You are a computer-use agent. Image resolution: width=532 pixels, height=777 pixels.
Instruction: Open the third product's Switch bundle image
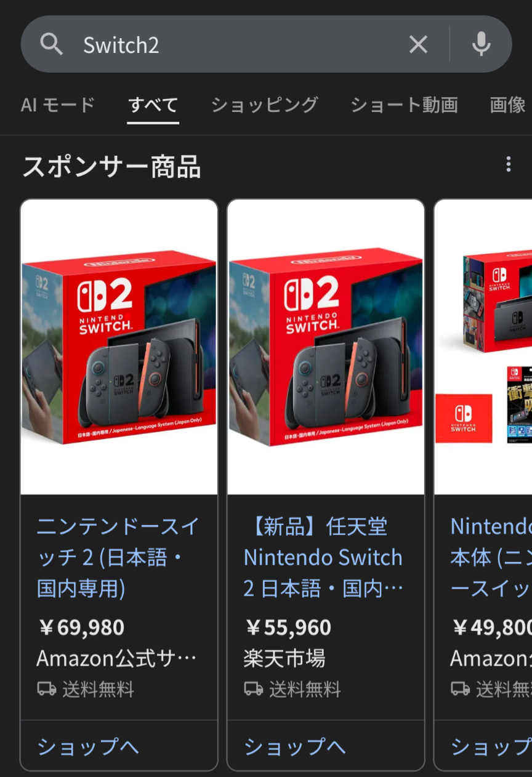point(483,347)
